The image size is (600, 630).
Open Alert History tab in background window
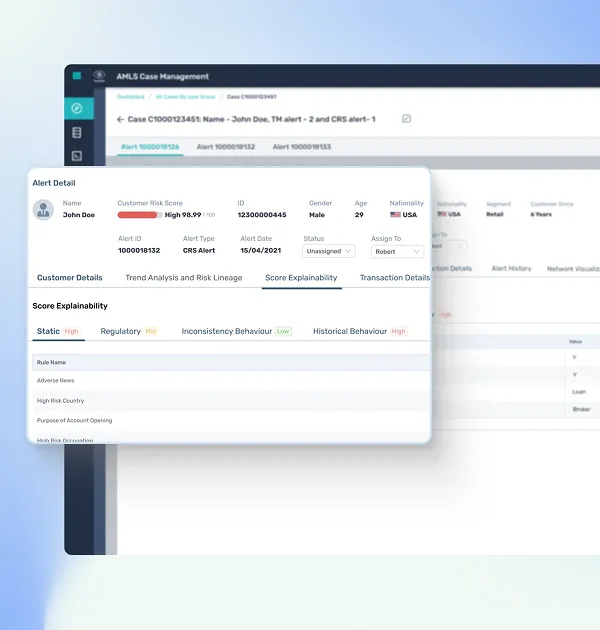tap(511, 268)
